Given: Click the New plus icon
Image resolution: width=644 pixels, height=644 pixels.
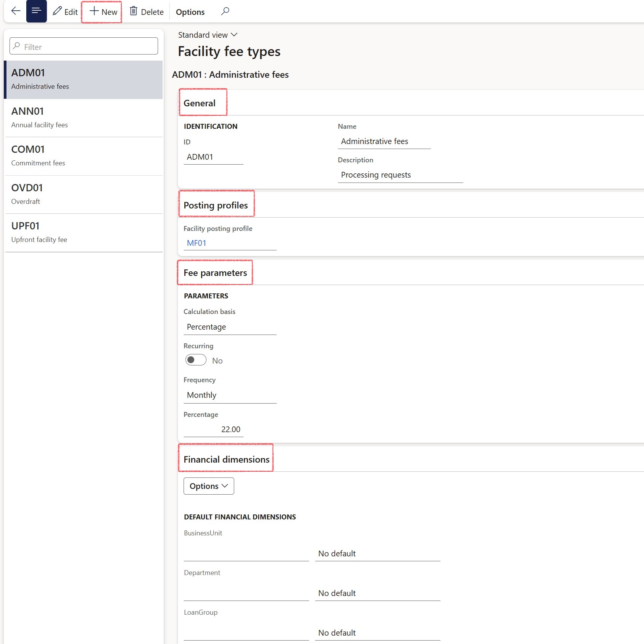Looking at the screenshot, I should click(x=101, y=12).
